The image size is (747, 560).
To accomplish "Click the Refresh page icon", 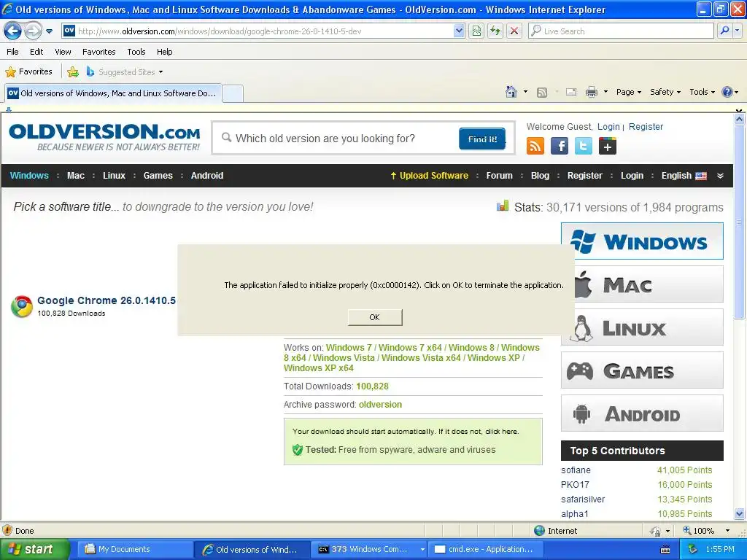I will point(495,31).
